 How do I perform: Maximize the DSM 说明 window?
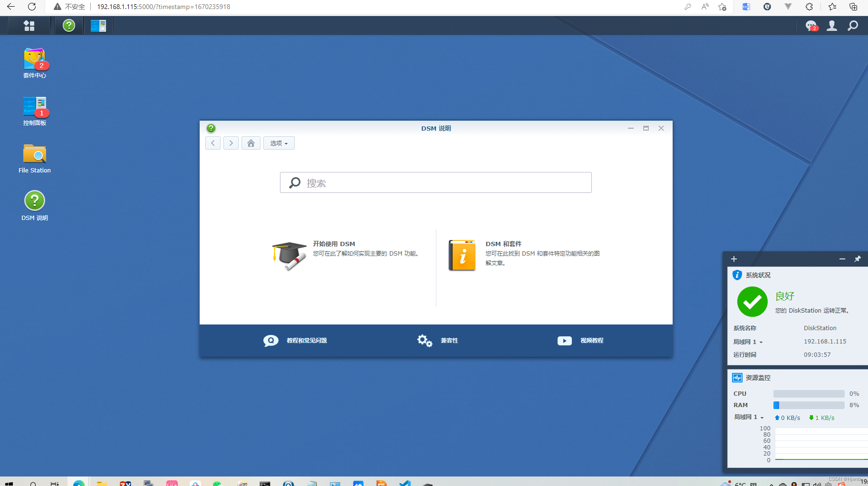pyautogui.click(x=646, y=128)
